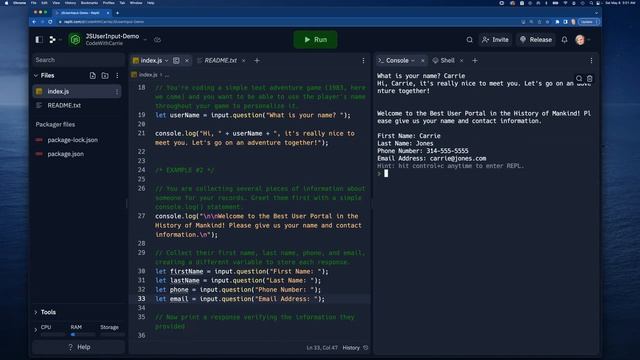Create a new folder icon

105,76
